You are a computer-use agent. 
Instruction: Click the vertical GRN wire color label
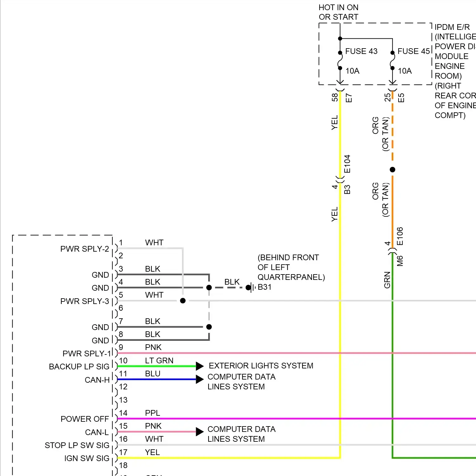tap(387, 280)
